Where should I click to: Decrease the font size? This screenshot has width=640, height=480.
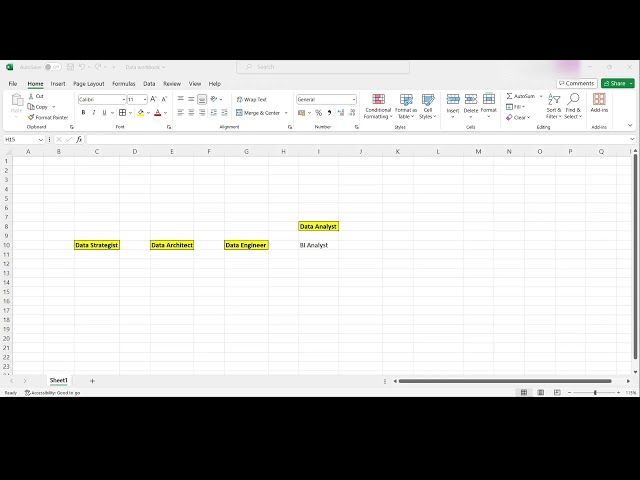coord(164,99)
